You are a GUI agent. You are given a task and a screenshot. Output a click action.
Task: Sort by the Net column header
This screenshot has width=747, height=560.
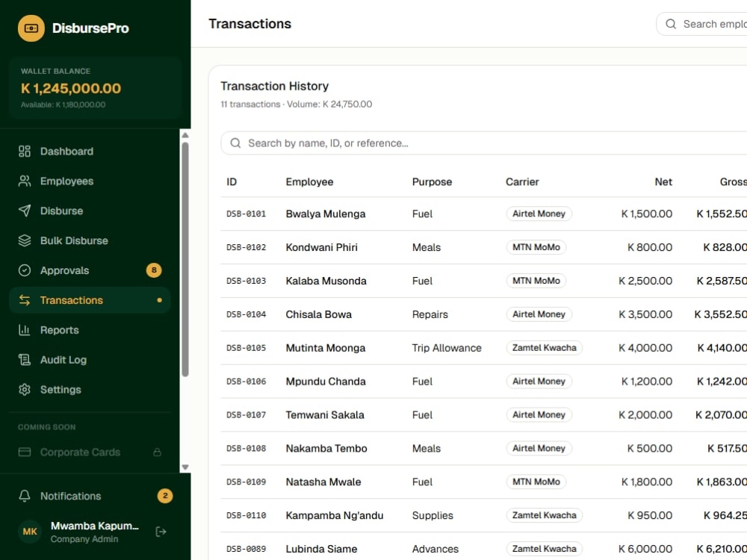663,182
